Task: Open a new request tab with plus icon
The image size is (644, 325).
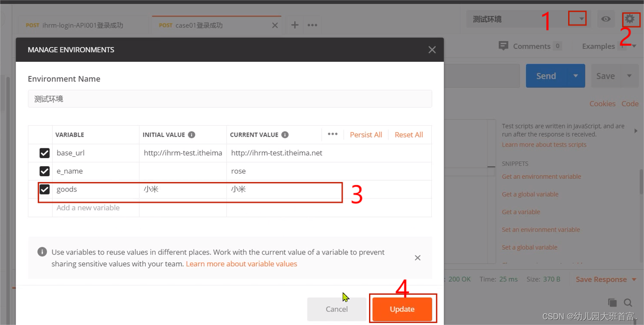Action: click(295, 25)
